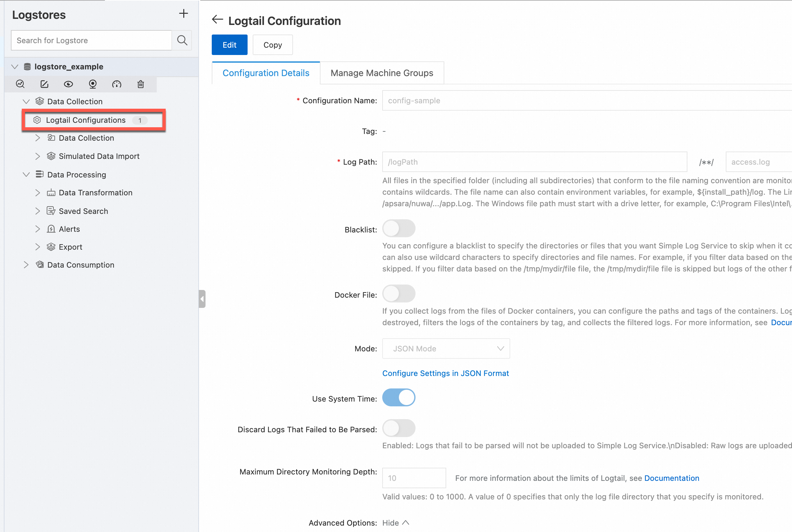Click the Saved Search icon

51,211
